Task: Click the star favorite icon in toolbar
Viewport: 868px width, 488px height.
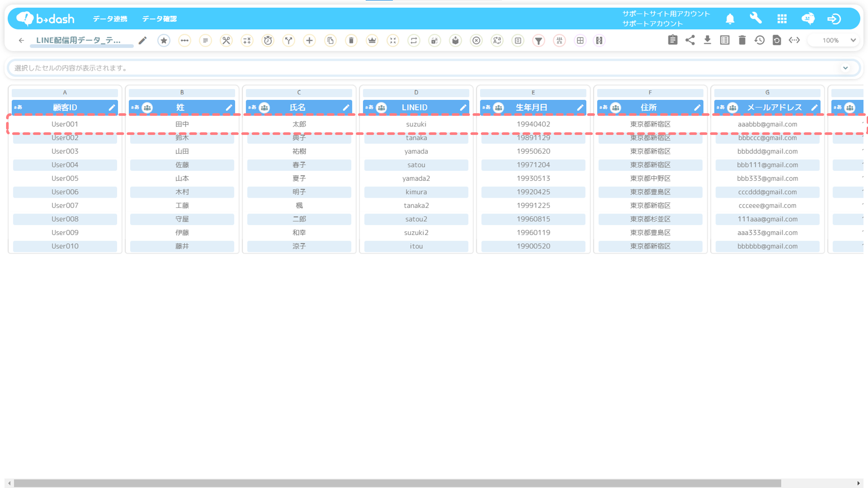Action: point(164,40)
